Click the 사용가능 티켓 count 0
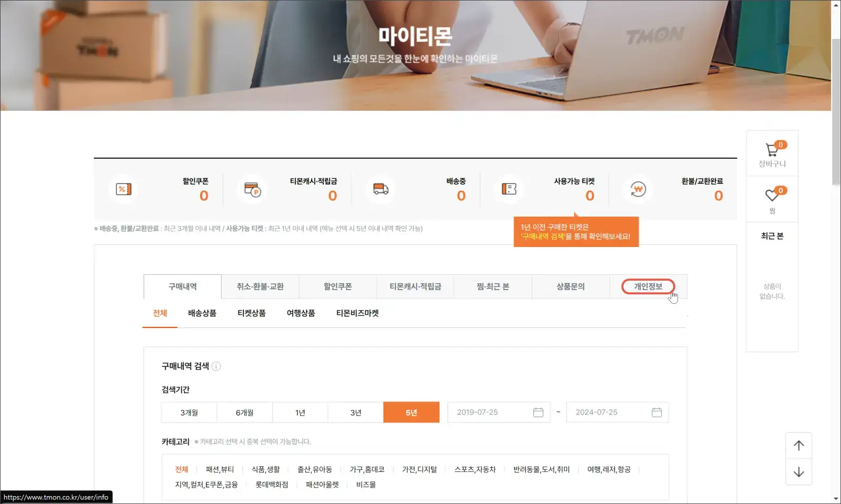The image size is (841, 504). point(590,196)
